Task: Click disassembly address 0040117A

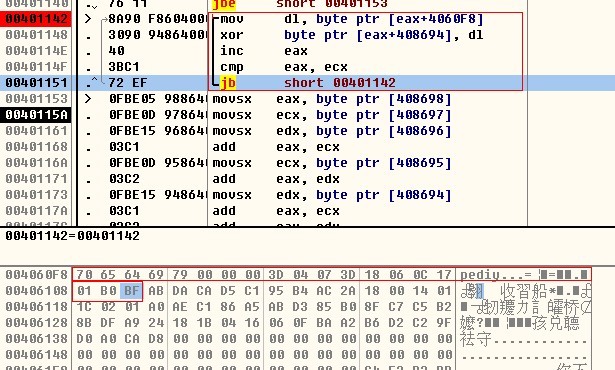Action: click(x=36, y=211)
